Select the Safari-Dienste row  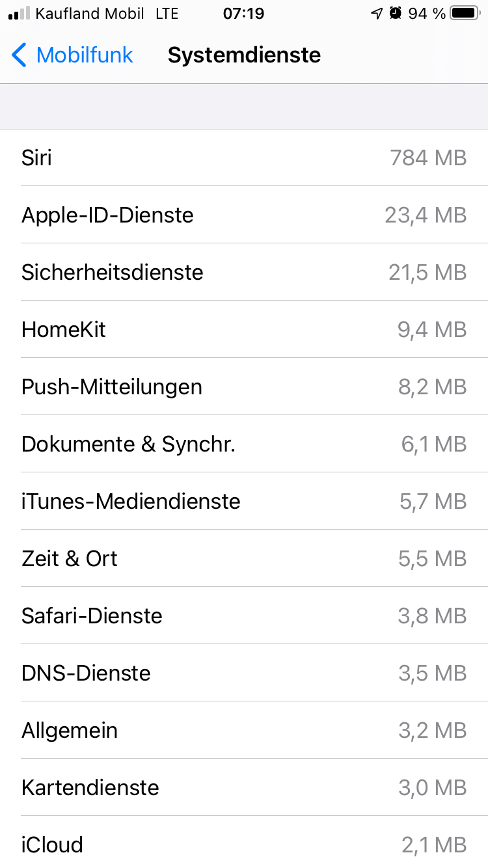click(244, 616)
